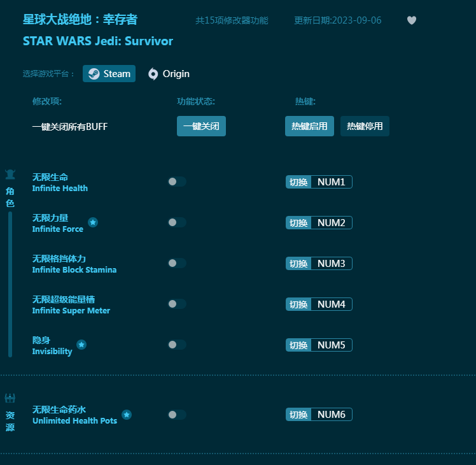Choose the Steam platform tab
Screen dimensions: 476x465
pyautogui.click(x=109, y=74)
